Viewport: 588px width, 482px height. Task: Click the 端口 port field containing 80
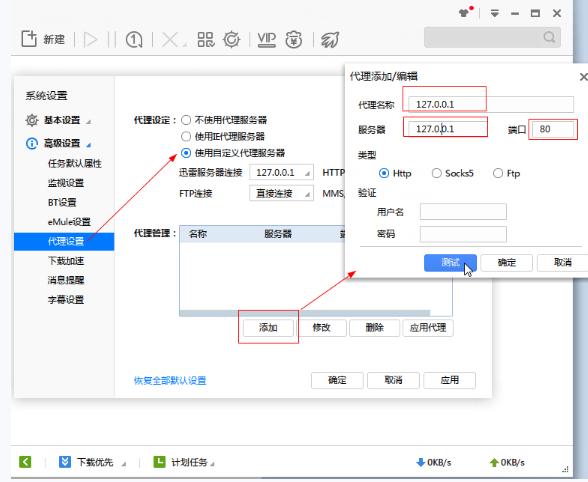tap(553, 129)
